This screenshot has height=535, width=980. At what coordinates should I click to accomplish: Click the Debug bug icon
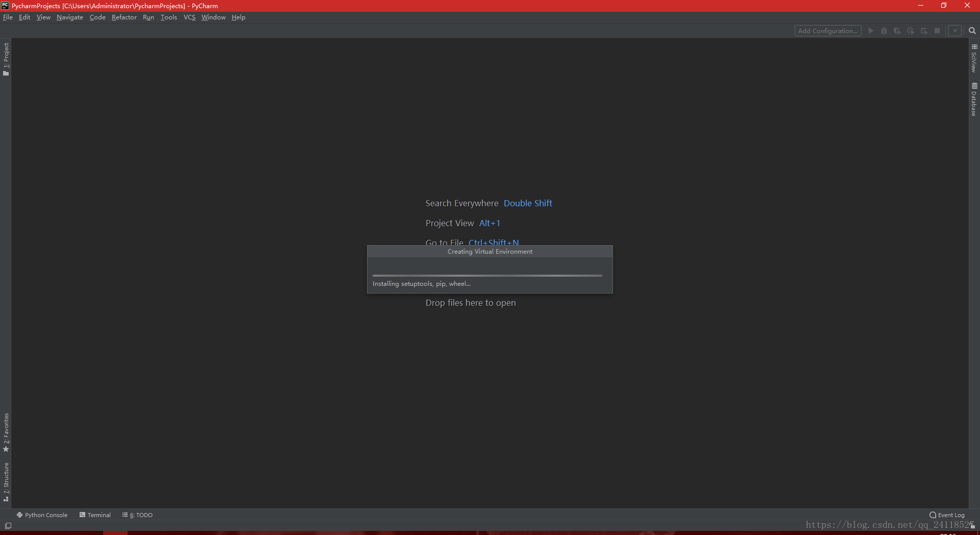point(884,31)
